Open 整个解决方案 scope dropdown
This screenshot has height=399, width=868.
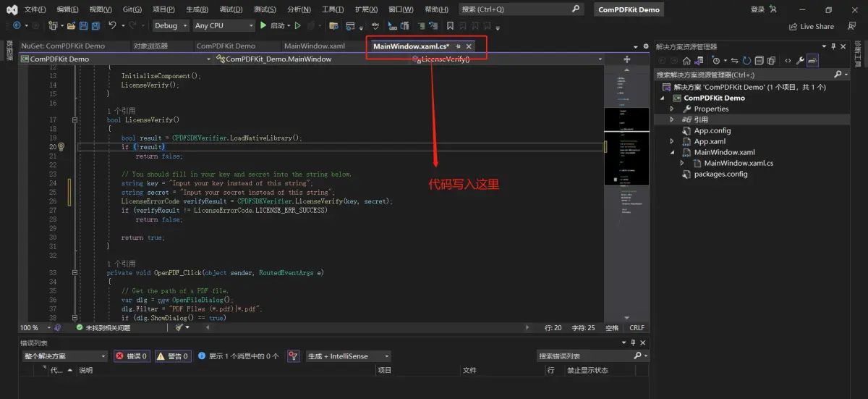tap(64, 356)
